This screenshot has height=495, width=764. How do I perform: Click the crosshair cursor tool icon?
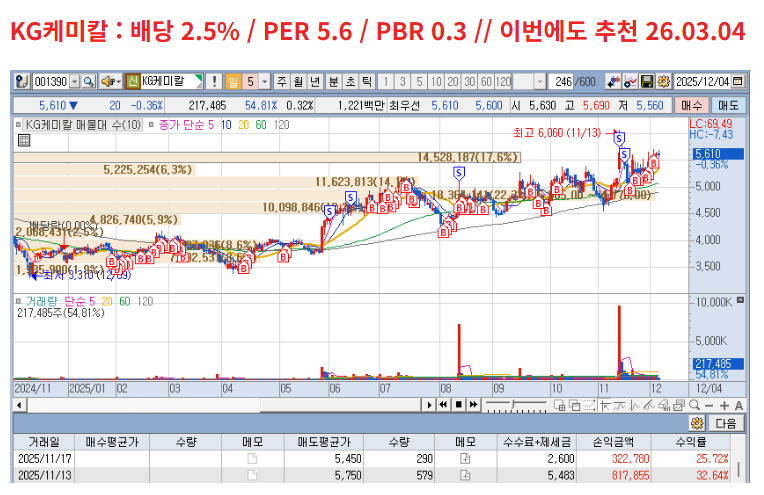(x=605, y=405)
